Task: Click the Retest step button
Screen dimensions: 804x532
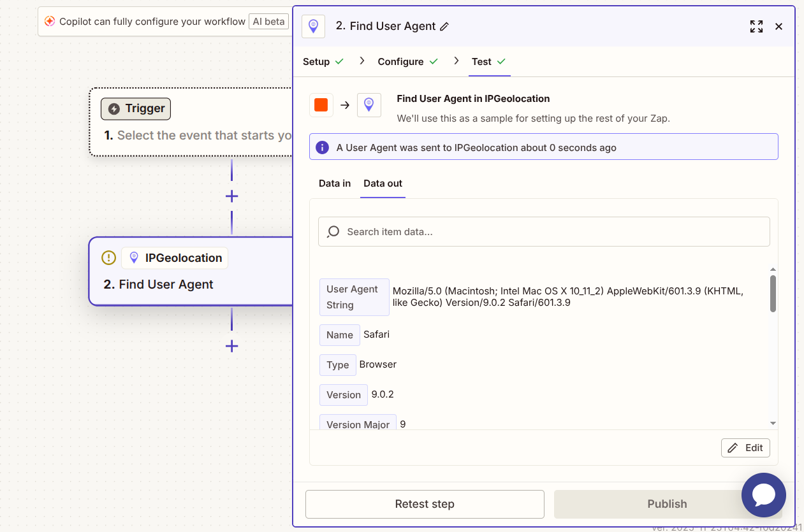Action: tap(425, 504)
